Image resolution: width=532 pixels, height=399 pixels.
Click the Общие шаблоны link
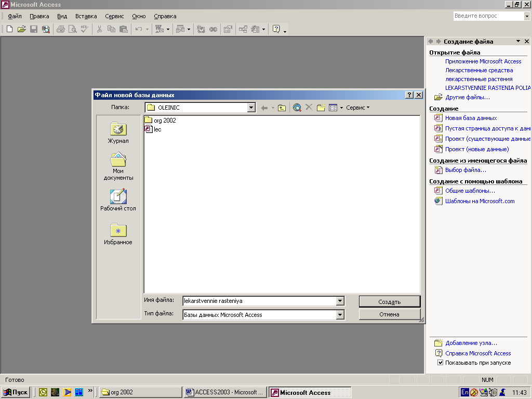point(470,191)
